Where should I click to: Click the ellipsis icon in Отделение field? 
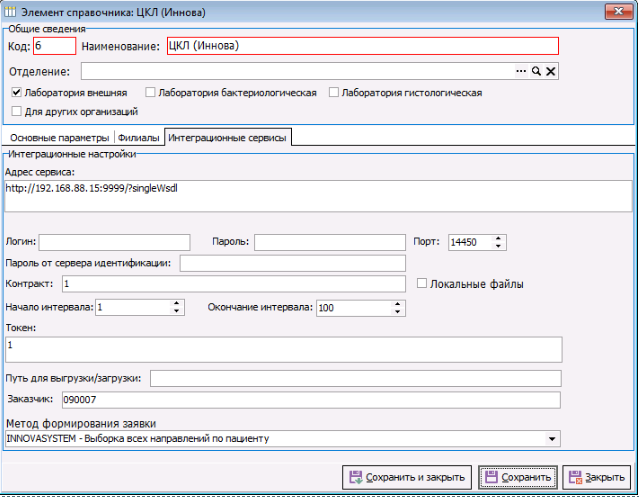coord(520,72)
